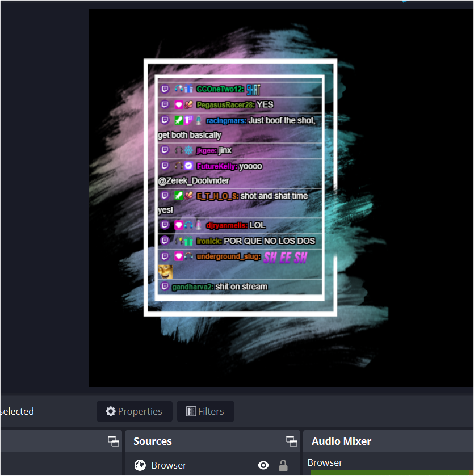Hide the Browser source with the eye icon
This screenshot has height=476, width=474.
(263, 465)
